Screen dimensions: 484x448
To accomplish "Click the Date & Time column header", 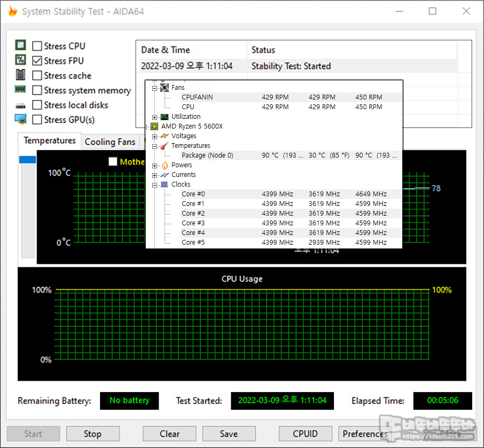I will 191,50.
